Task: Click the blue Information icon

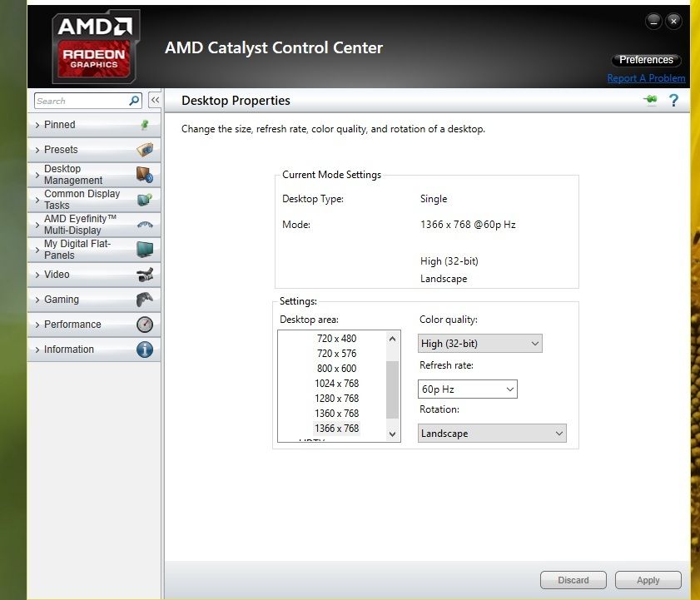Action: point(145,350)
